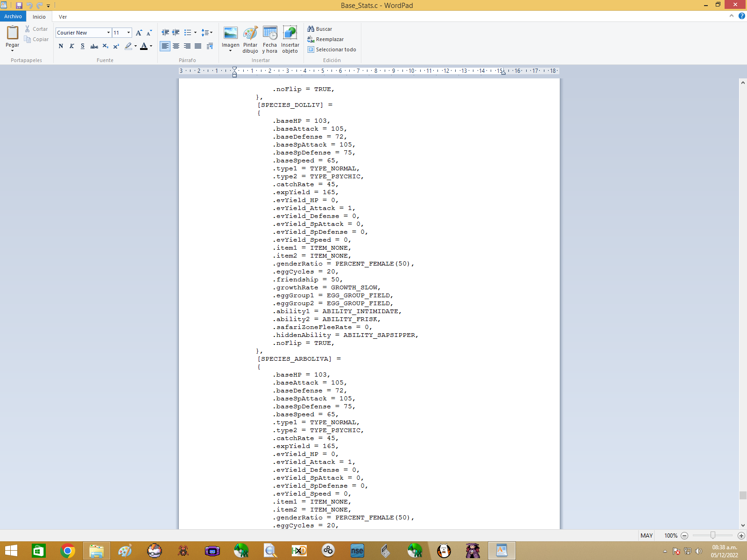The width and height of the screenshot is (747, 560).
Task: Open the Courier New font family dropdown
Action: tap(108, 33)
